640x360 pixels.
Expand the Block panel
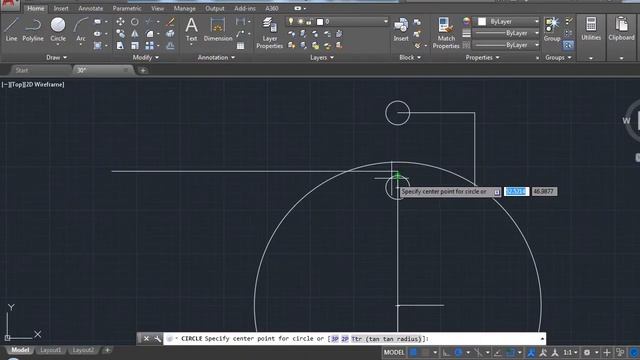410,58
